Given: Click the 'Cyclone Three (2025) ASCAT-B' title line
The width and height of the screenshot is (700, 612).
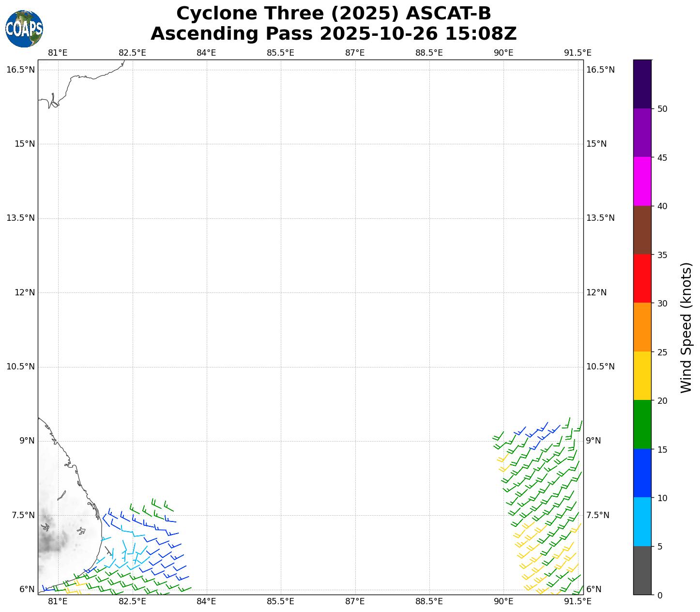Looking at the screenshot, I should [334, 14].
